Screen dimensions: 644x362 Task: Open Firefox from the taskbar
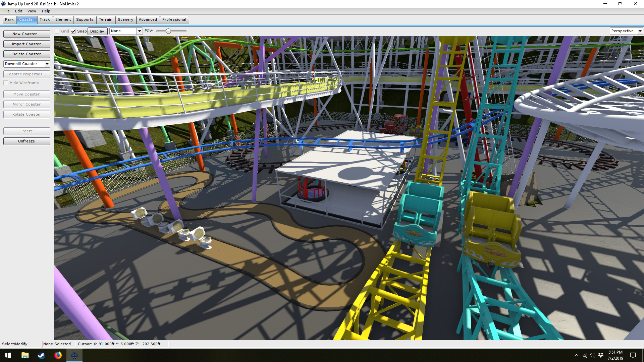[x=58, y=355]
